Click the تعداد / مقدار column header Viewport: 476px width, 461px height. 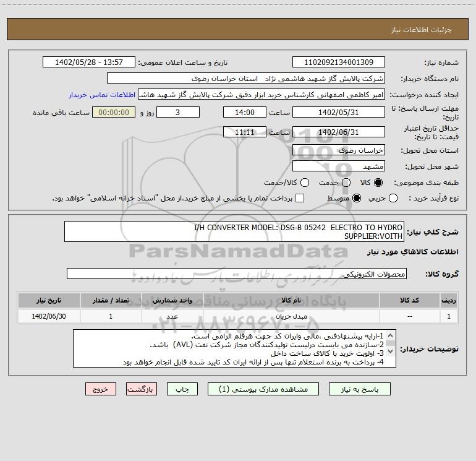click(111, 300)
